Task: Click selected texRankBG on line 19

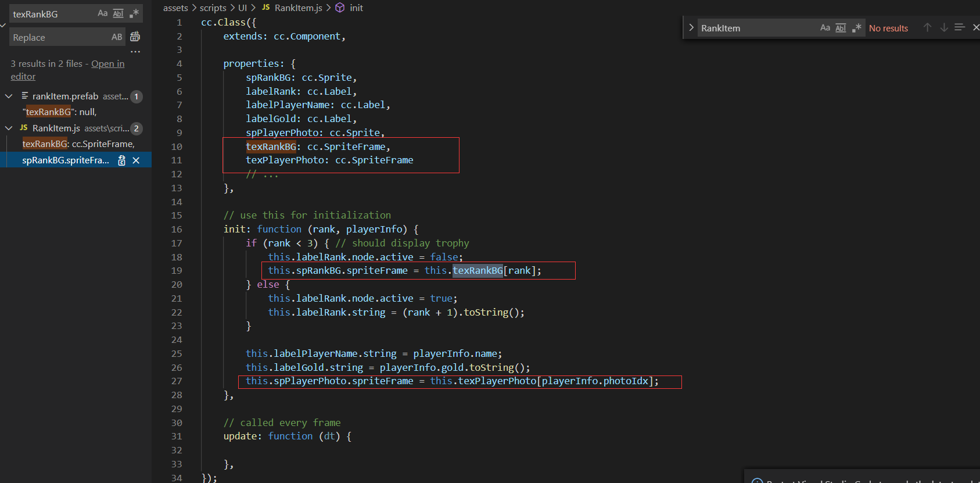Action: pyautogui.click(x=478, y=271)
